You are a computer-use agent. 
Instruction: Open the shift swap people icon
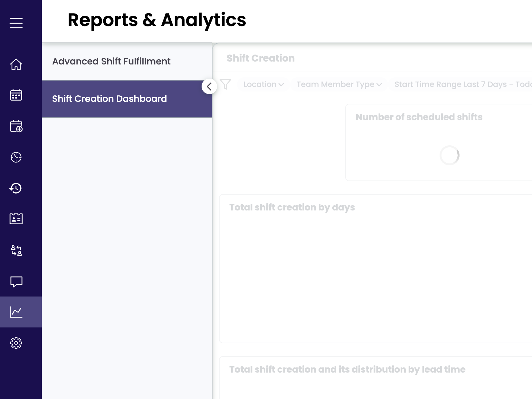[16, 250]
